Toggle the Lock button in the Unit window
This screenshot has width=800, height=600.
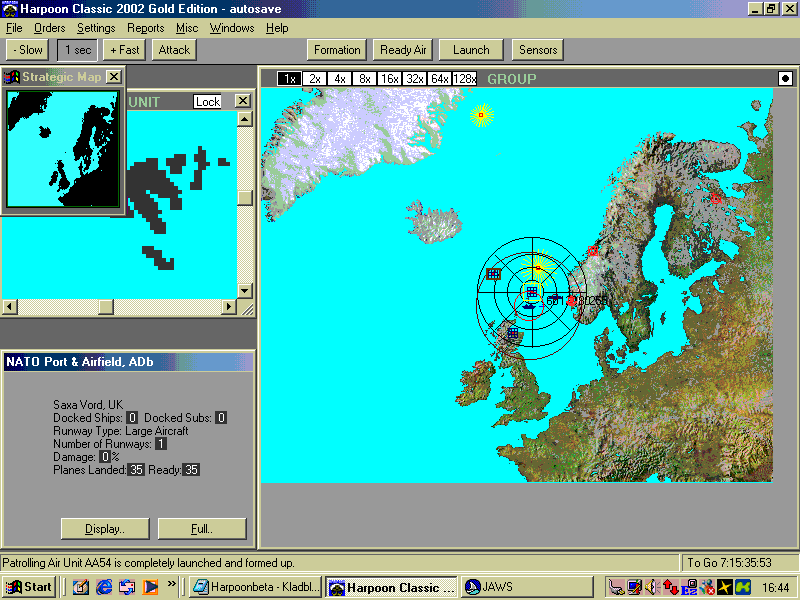(x=208, y=102)
